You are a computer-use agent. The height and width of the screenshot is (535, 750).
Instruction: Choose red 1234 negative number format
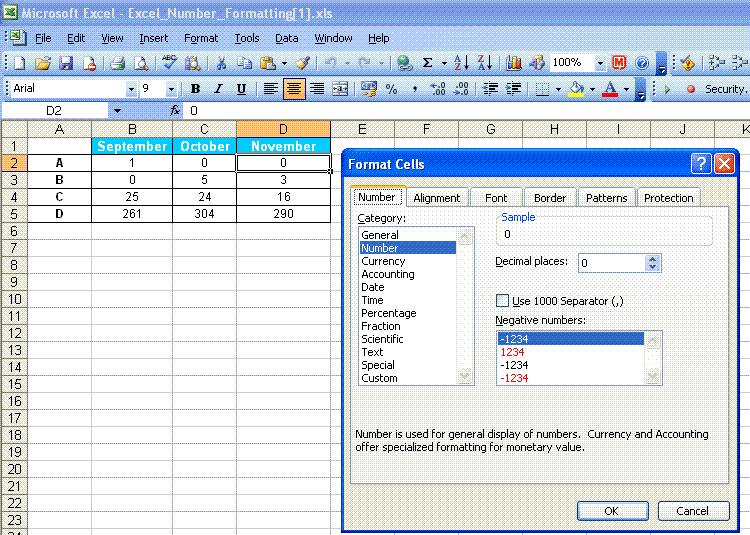coord(513,352)
